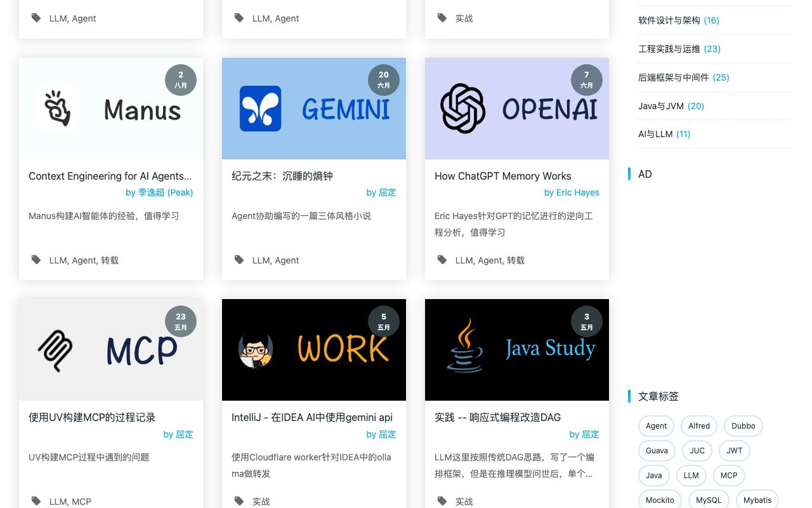Viewport: 812px width, 508px height.
Task: Click 'by 屈定' under the 纪元之末 article
Action: [x=381, y=192]
